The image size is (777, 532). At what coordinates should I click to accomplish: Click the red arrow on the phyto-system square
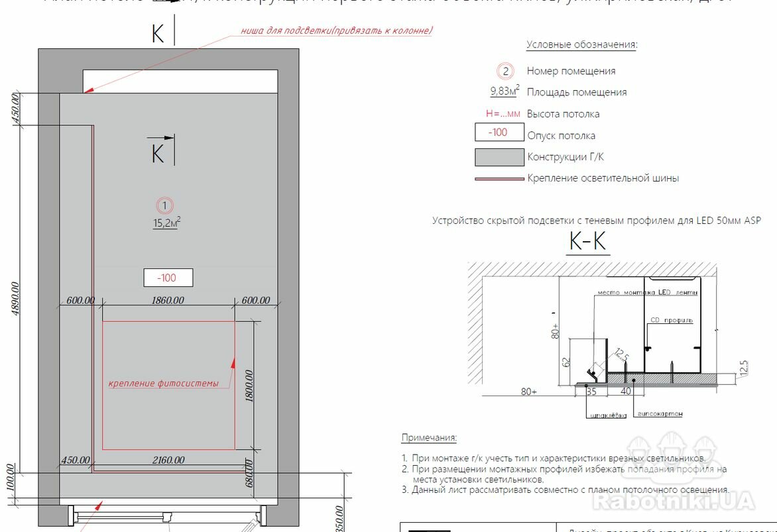pyautogui.click(x=233, y=362)
